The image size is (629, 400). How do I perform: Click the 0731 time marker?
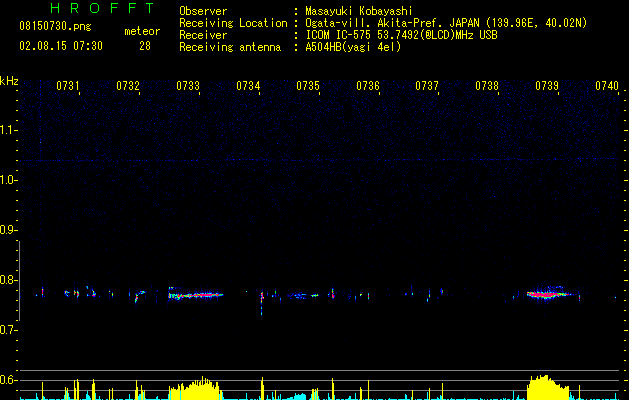click(67, 86)
